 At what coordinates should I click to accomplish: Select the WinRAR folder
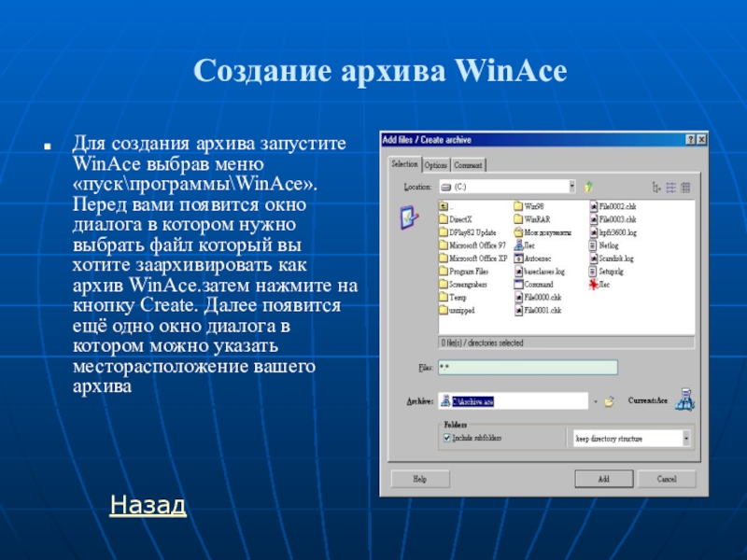coord(532,219)
